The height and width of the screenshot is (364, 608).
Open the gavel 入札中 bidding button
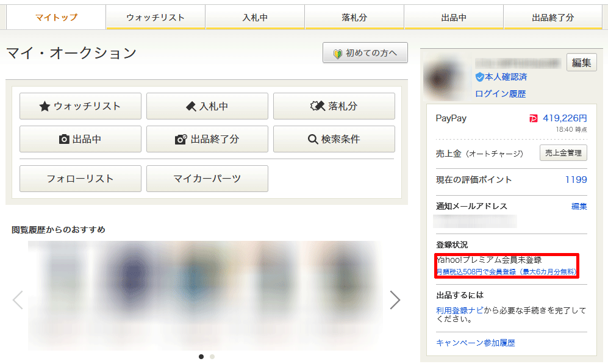click(207, 106)
